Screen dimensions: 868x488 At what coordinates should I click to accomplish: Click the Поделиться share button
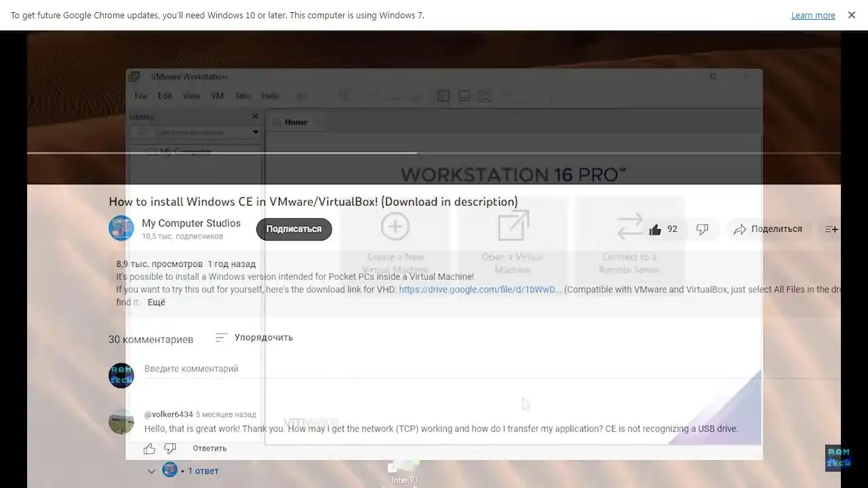pyautogui.click(x=768, y=229)
